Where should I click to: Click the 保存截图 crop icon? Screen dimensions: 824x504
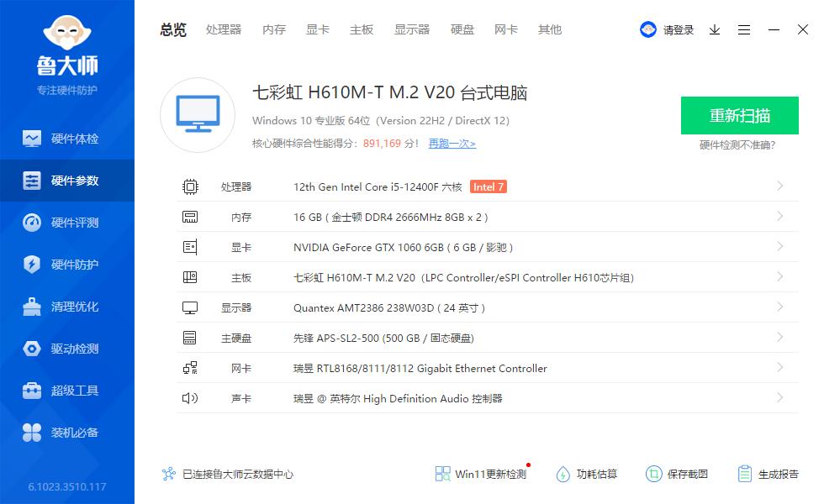pos(654,474)
